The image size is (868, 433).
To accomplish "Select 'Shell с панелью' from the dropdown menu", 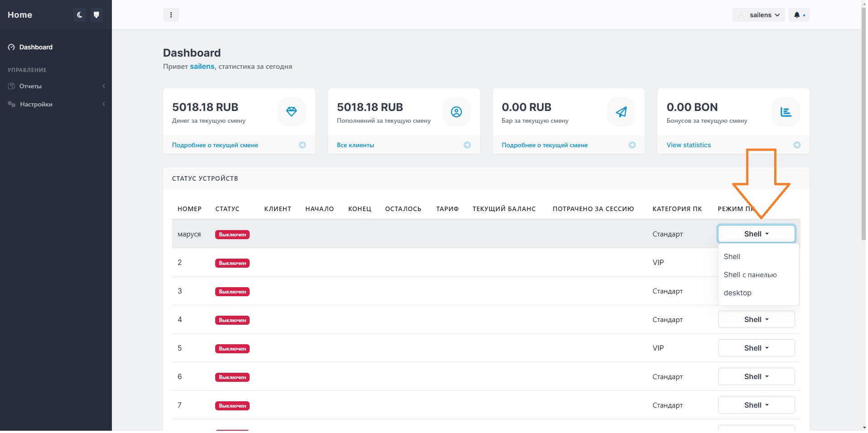I will pos(750,274).
